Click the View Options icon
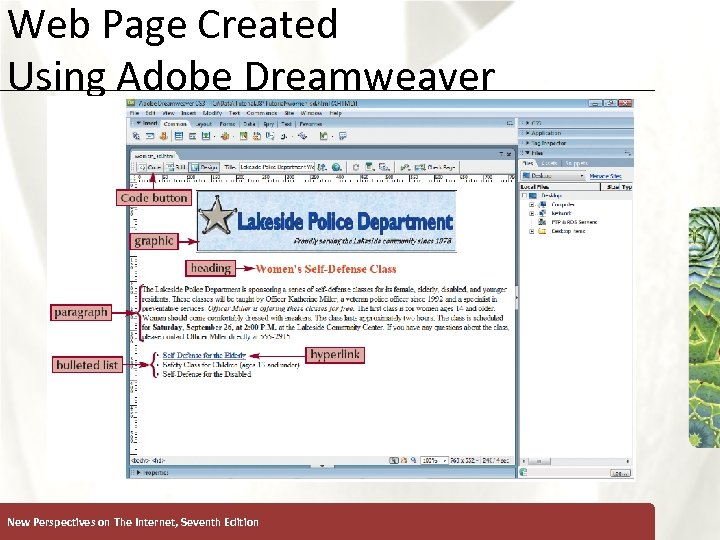This screenshot has width=720, height=540. click(370, 167)
